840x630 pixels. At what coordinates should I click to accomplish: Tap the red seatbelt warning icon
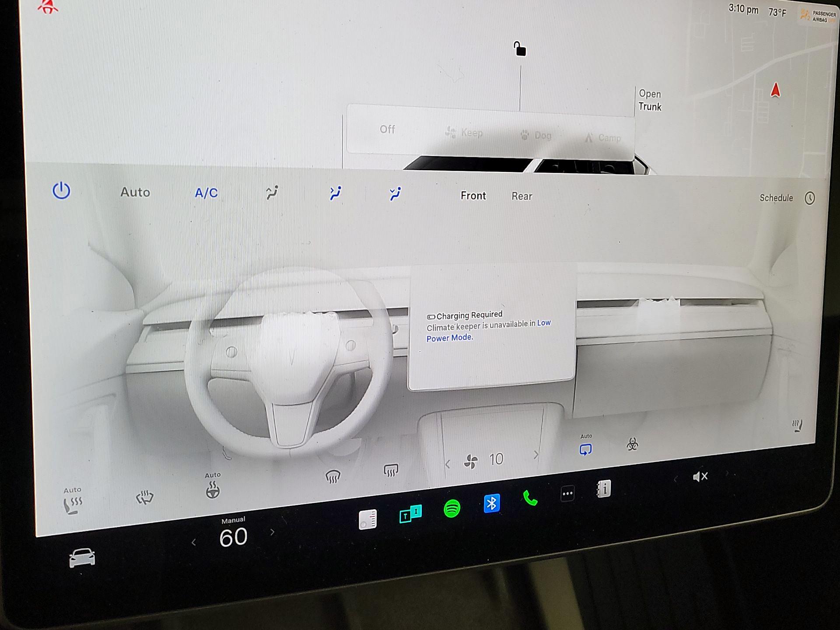click(x=48, y=6)
